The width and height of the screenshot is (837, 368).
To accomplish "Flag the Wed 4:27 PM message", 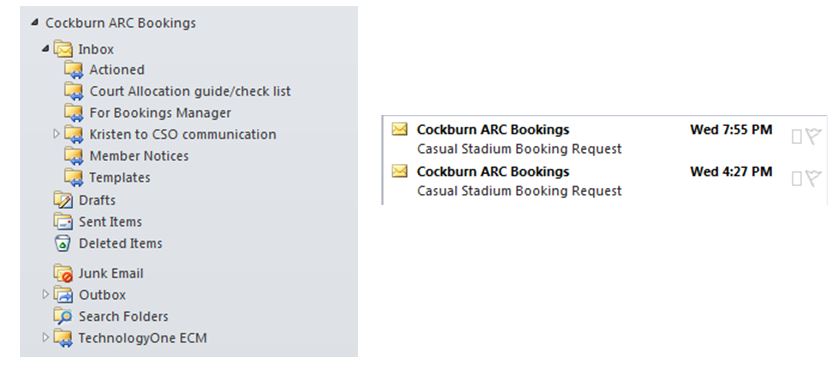I will tap(813, 179).
